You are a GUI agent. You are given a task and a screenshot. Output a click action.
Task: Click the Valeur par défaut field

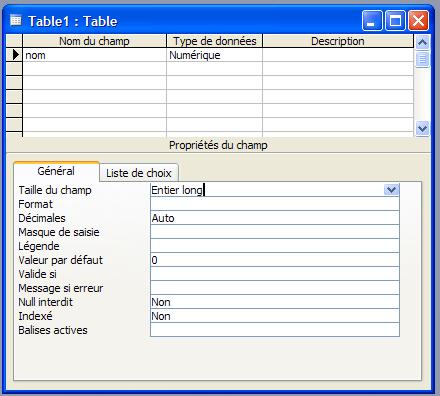pos(275,260)
